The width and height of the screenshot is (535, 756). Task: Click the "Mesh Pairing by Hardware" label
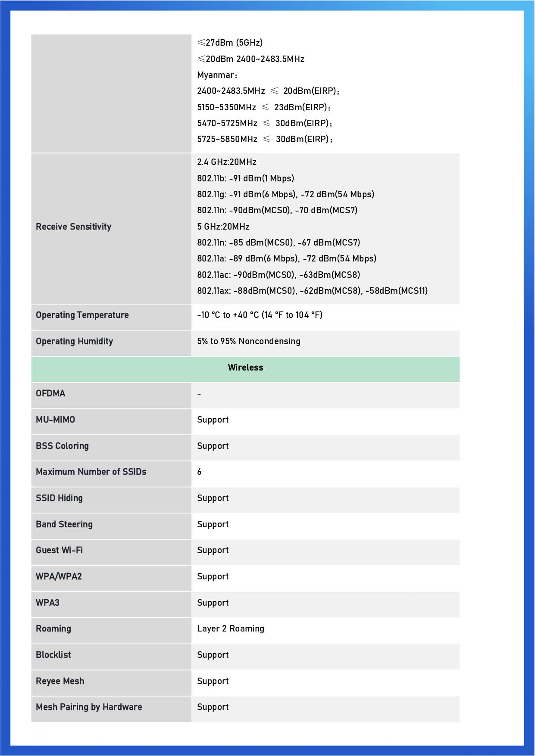click(x=89, y=707)
